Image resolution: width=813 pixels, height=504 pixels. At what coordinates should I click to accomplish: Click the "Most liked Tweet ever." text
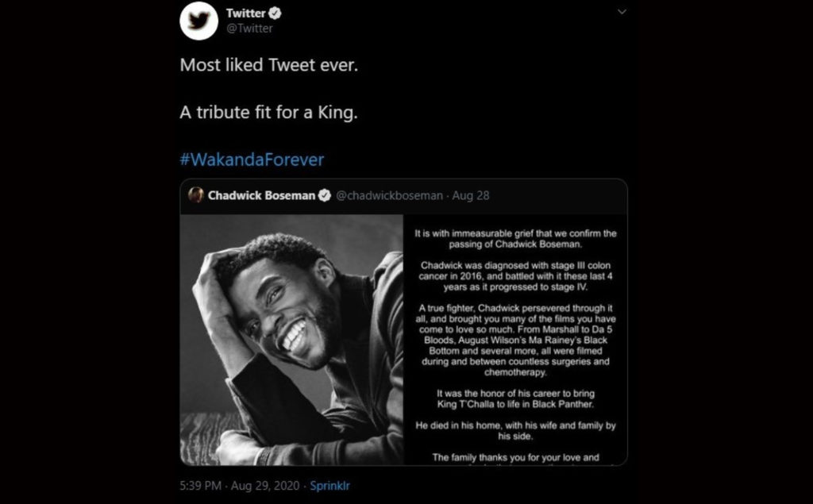click(269, 65)
